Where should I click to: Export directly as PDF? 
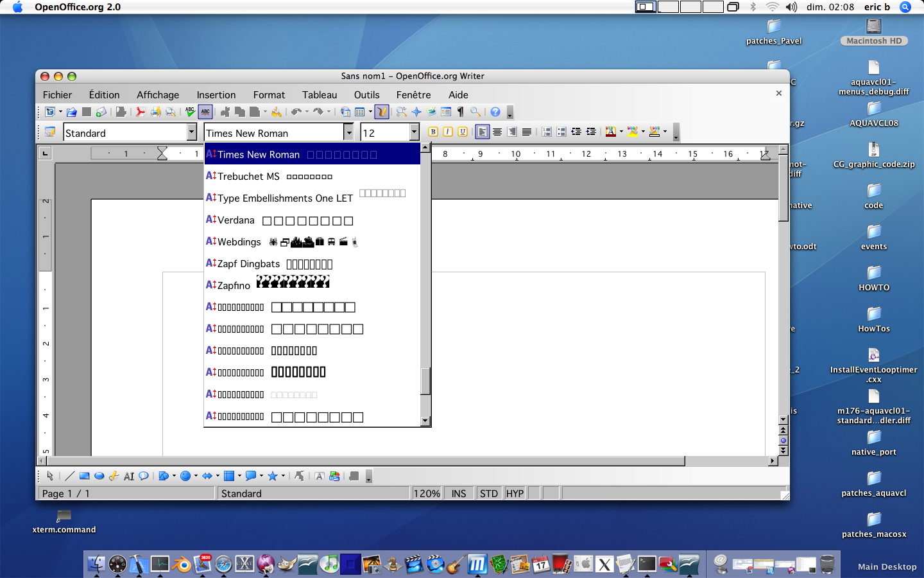point(141,112)
